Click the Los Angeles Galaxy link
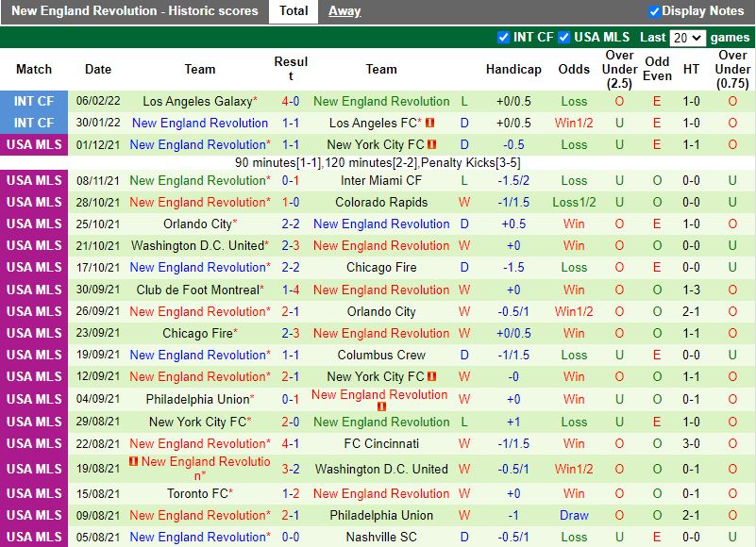This screenshot has width=756, height=547. tap(199, 101)
